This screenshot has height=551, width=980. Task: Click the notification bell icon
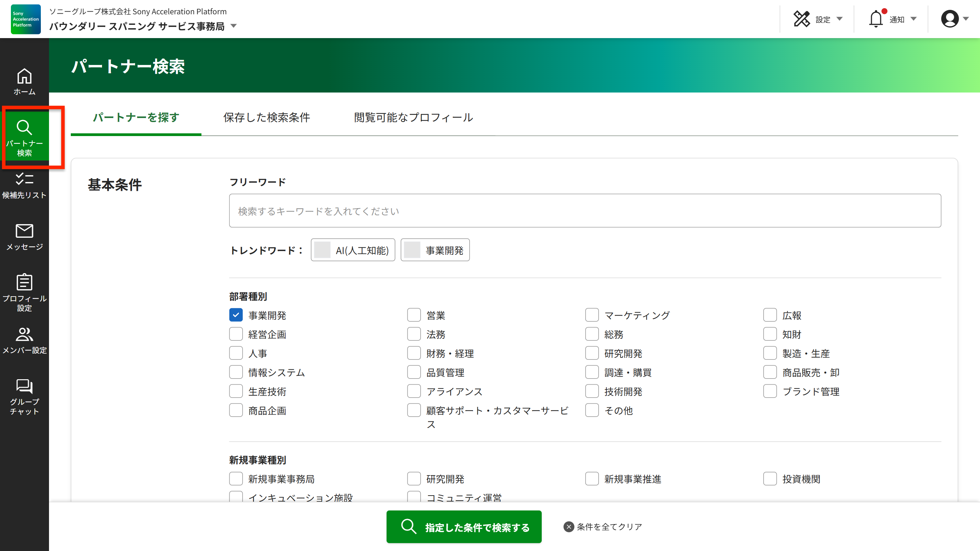876,19
